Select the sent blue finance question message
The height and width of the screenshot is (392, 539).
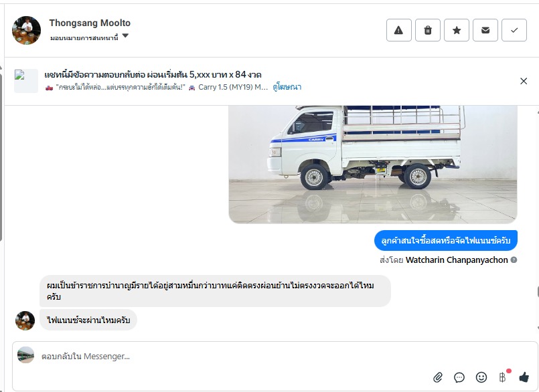446,241
